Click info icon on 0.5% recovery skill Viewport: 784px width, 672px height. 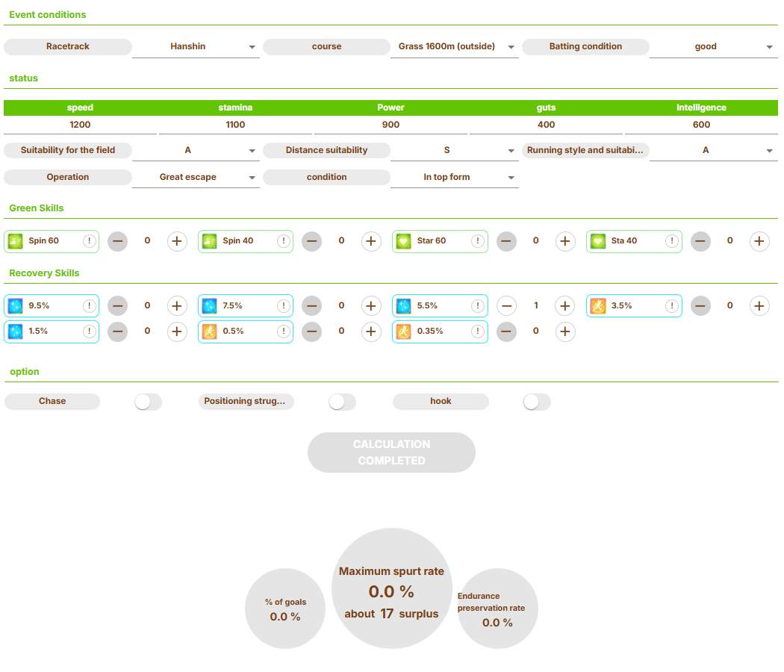click(x=284, y=331)
